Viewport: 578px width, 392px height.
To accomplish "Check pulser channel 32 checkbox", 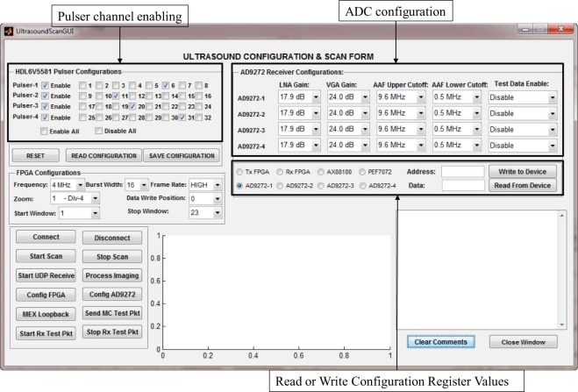I will (199, 118).
